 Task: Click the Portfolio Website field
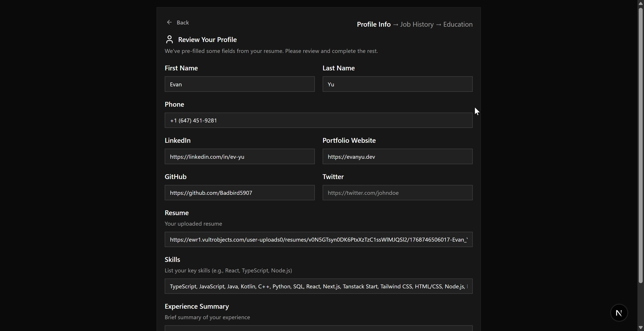[397, 157]
